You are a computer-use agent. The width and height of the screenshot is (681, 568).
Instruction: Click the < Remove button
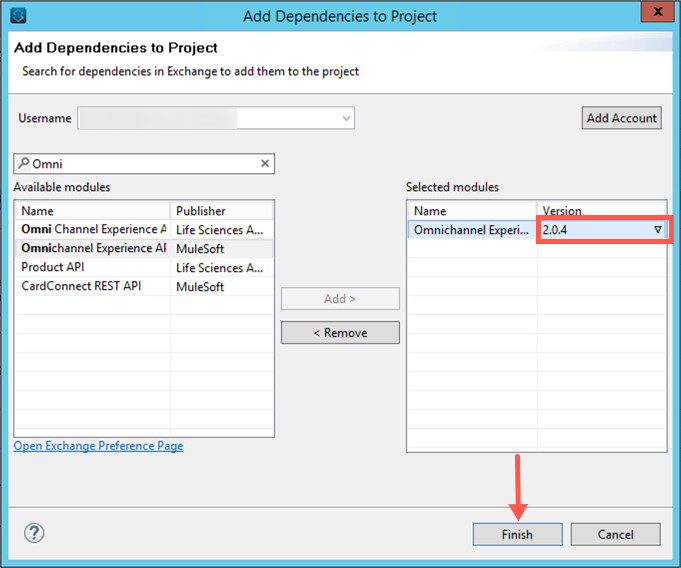340,333
